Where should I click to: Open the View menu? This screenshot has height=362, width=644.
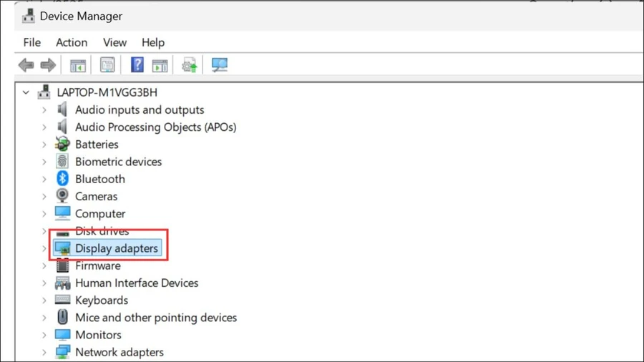coord(114,42)
